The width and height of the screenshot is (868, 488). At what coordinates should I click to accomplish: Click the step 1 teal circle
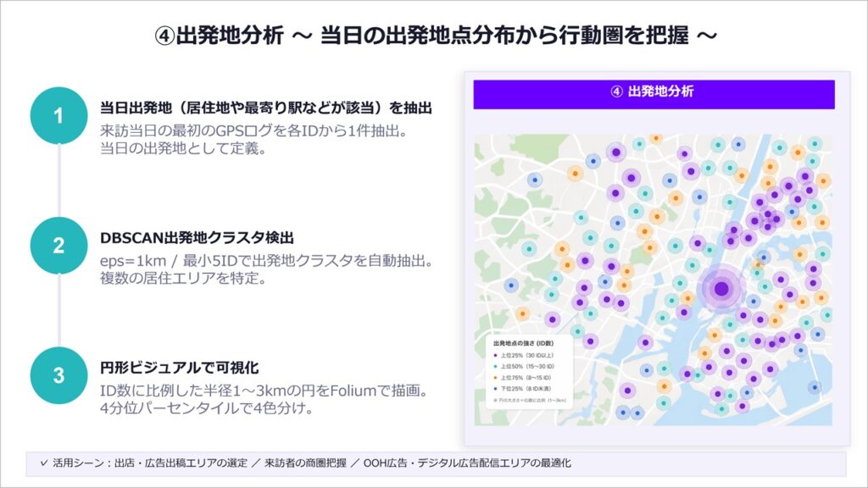click(58, 115)
